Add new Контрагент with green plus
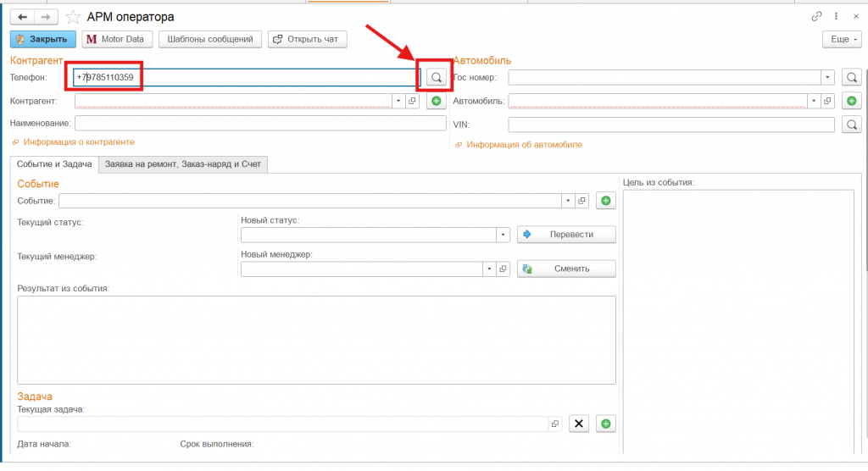This screenshot has height=471, width=868. click(436, 101)
